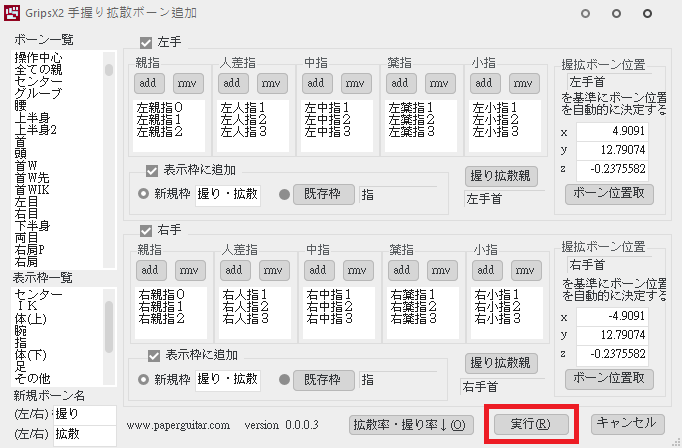Click rmv for left hand 親指

tap(188, 83)
